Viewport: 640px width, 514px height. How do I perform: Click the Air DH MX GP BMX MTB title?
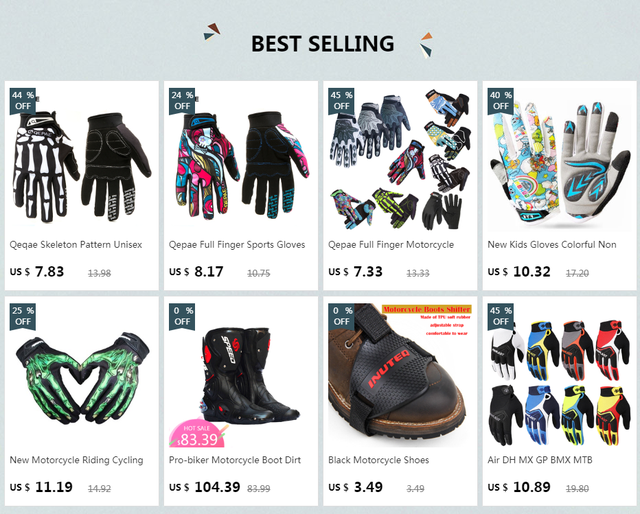coord(540,460)
